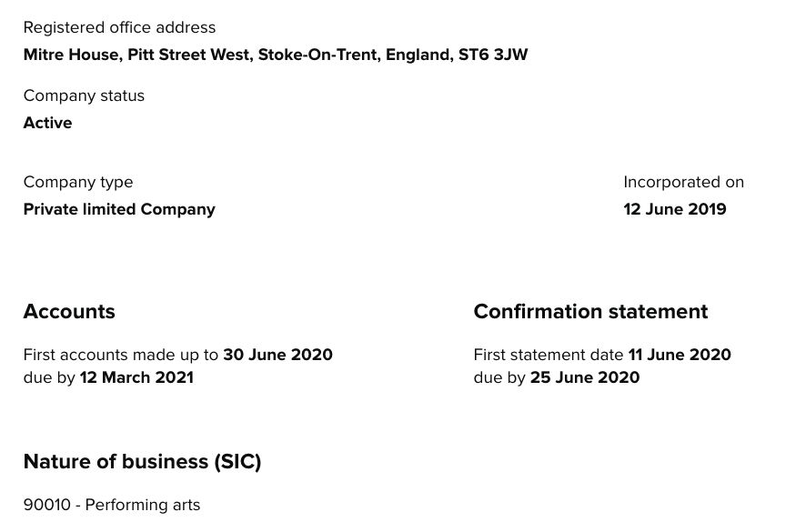Select the 12 March 2021 due date
Image resolution: width=806 pixels, height=532 pixels.
136,377
